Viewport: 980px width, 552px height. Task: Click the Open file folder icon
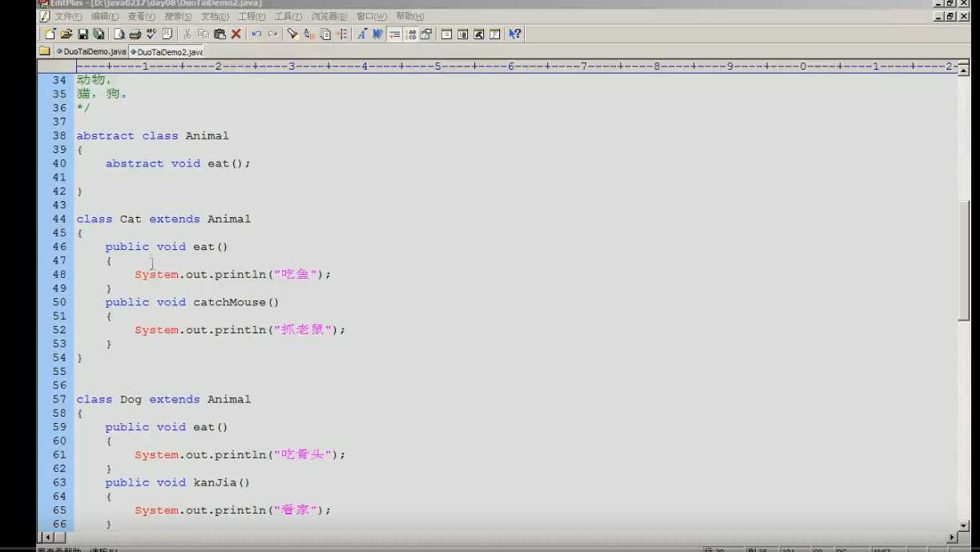(67, 34)
